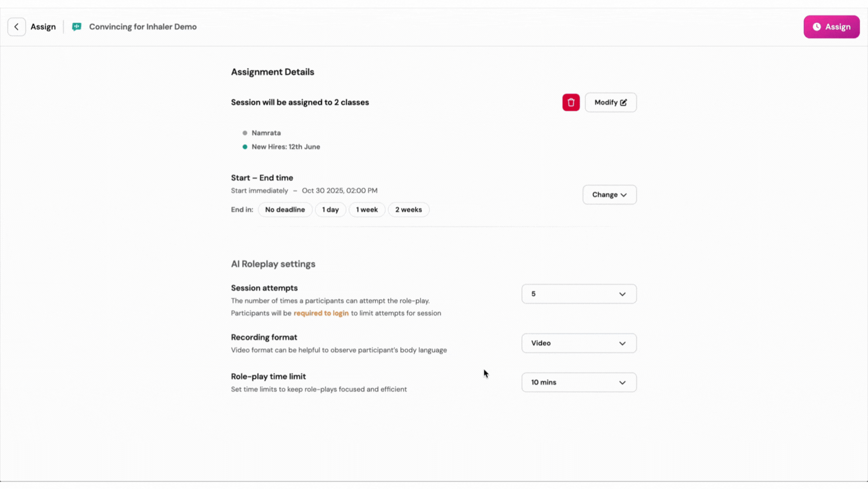Click the green dot beside New Hires
The height and width of the screenshot is (489, 868).
coord(245,147)
